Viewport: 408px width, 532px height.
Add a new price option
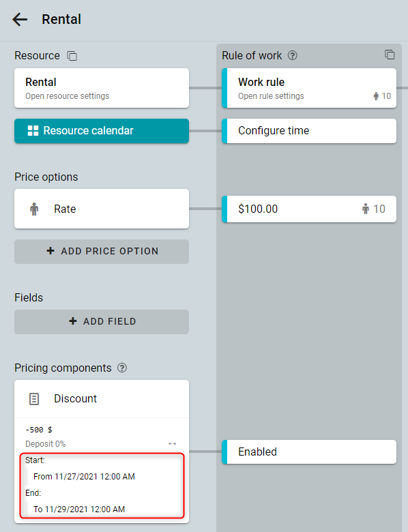click(102, 252)
